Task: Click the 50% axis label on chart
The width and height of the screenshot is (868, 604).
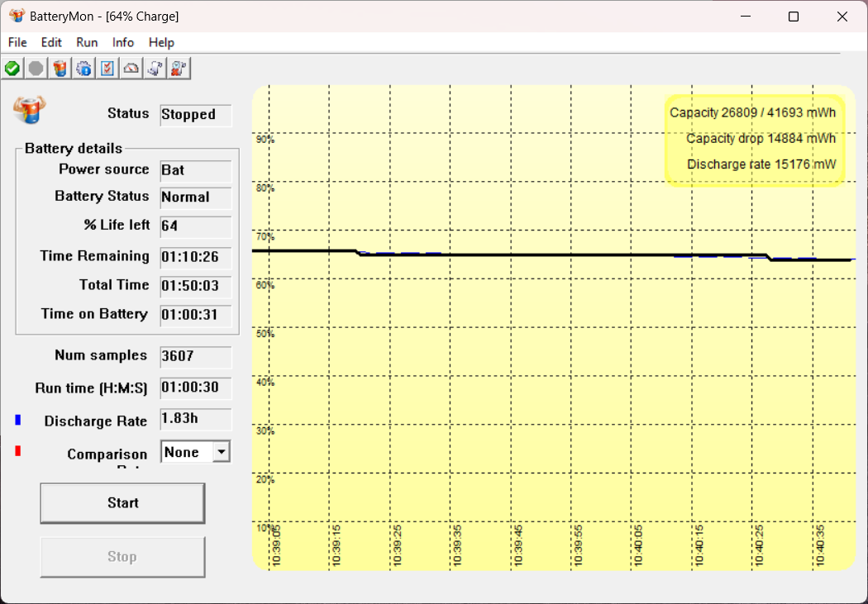Action: coord(265,334)
